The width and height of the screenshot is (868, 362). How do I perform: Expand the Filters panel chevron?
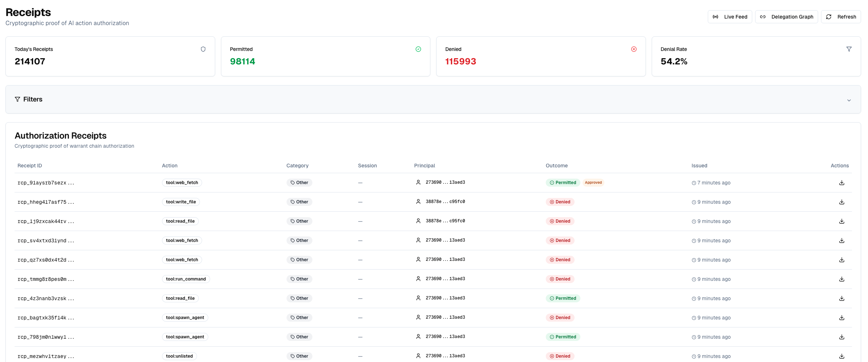tap(849, 100)
